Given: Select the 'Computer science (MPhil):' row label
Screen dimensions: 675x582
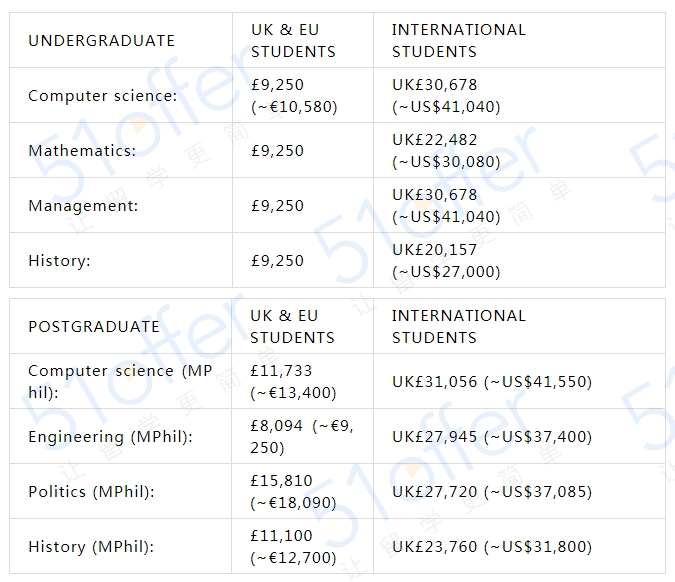Looking at the screenshot, I should [x=120, y=381].
